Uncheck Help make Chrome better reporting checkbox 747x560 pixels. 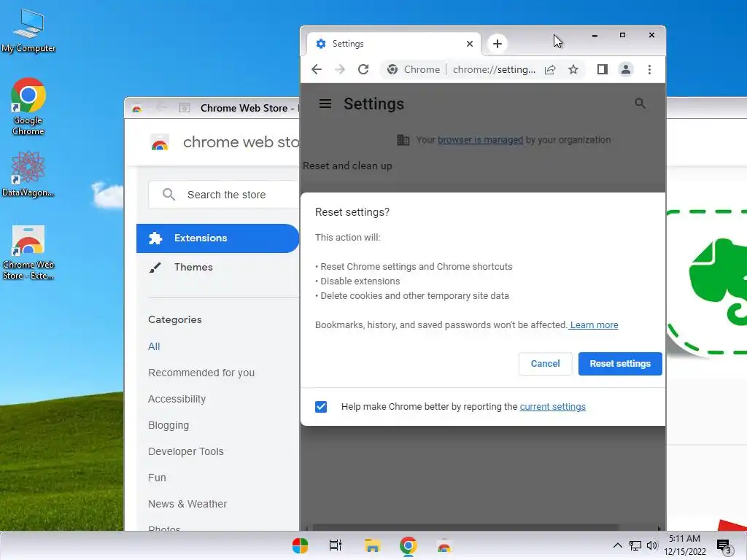tap(321, 407)
